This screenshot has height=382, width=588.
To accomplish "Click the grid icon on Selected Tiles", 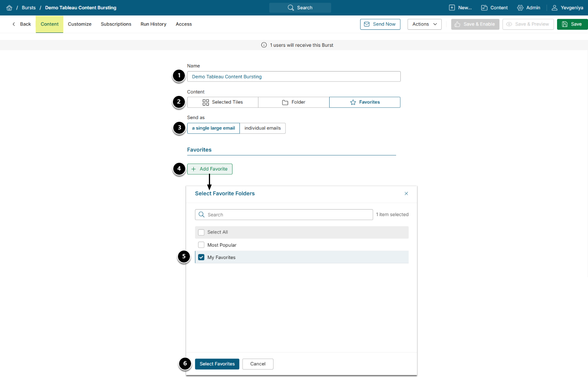I will click(x=206, y=102).
